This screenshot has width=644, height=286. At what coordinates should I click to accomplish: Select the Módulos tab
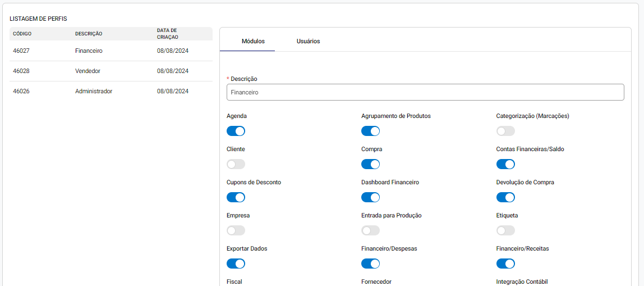pyautogui.click(x=253, y=41)
